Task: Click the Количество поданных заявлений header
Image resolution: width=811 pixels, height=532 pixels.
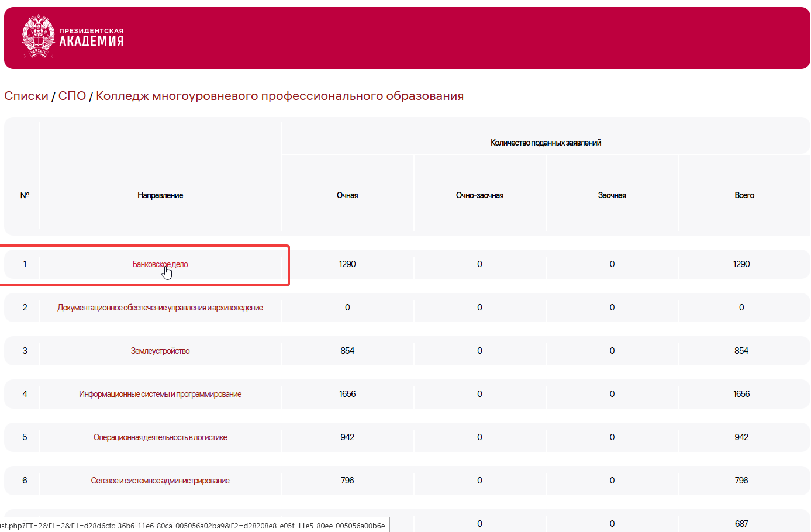Action: coord(546,141)
